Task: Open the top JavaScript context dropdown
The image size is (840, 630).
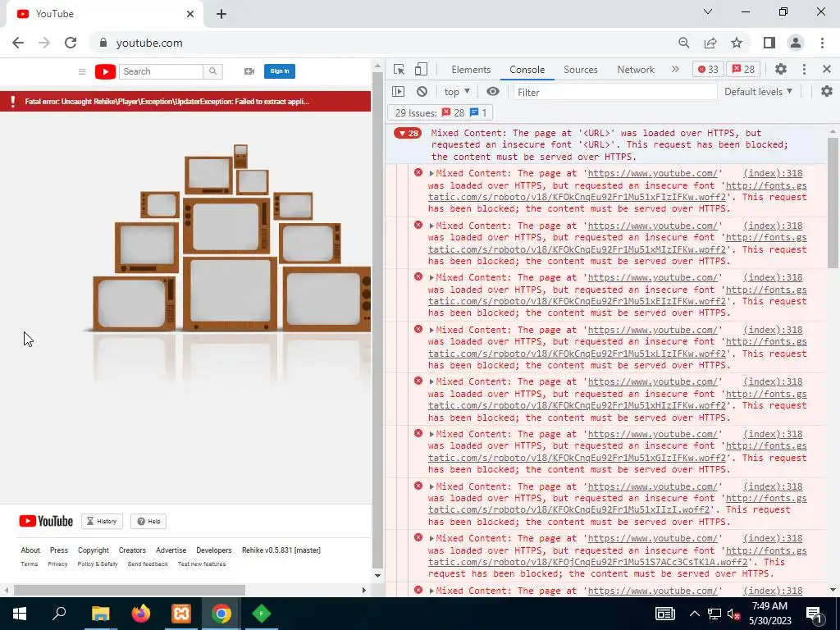Action: 456,92
